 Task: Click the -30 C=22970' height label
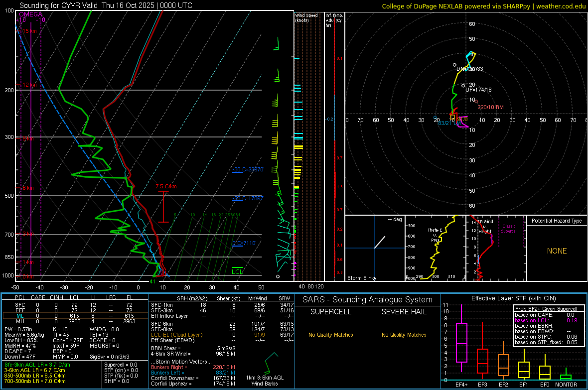pyautogui.click(x=248, y=169)
